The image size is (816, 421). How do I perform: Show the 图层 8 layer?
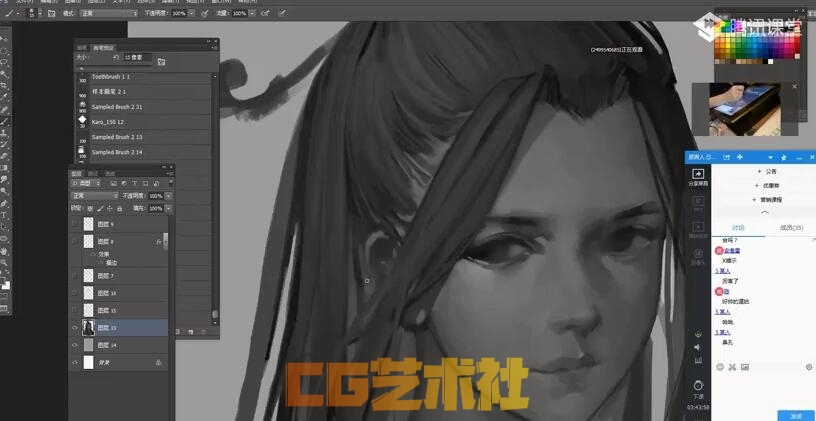point(75,241)
